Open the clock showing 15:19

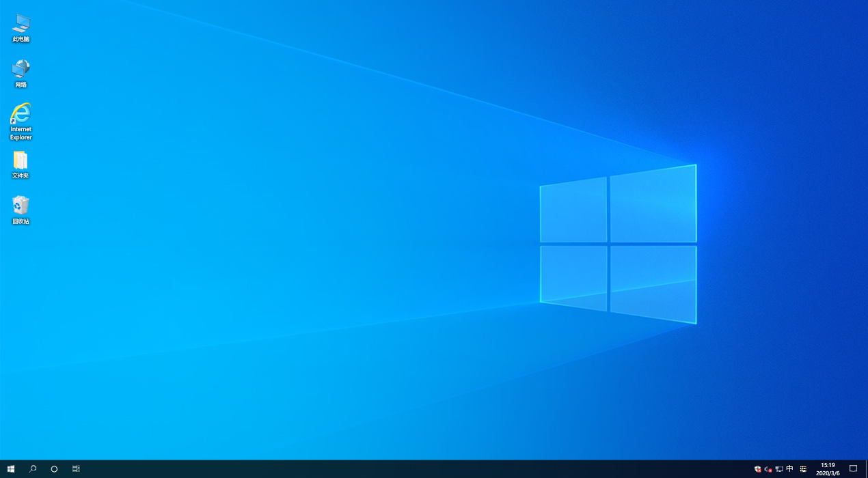828,469
